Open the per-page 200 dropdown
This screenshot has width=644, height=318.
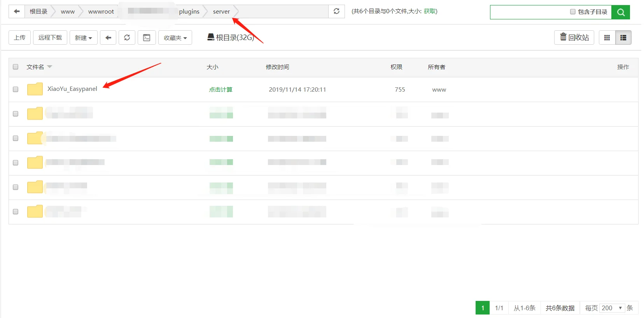612,308
